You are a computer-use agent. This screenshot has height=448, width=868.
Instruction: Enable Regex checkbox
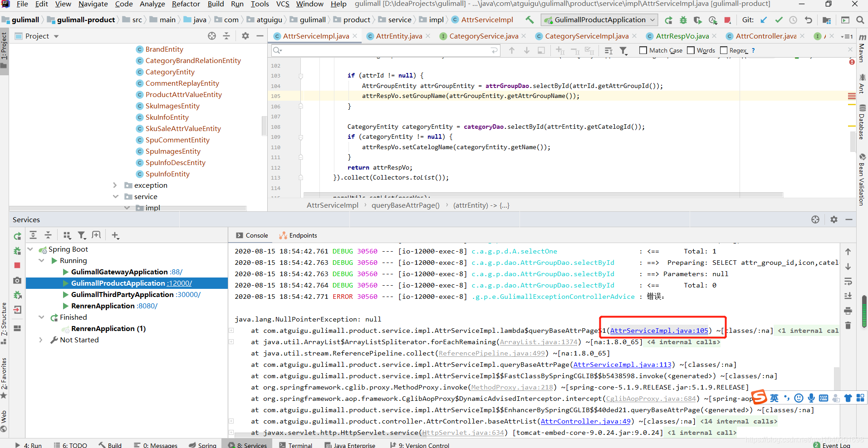click(724, 50)
